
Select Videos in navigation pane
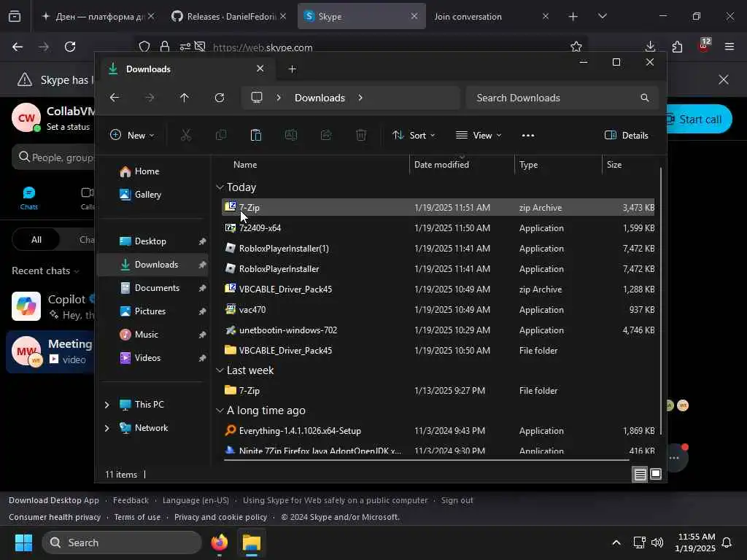pos(153,357)
